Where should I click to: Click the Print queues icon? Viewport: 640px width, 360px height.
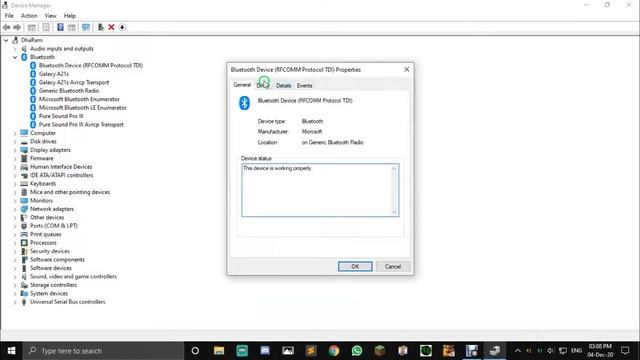click(24, 234)
